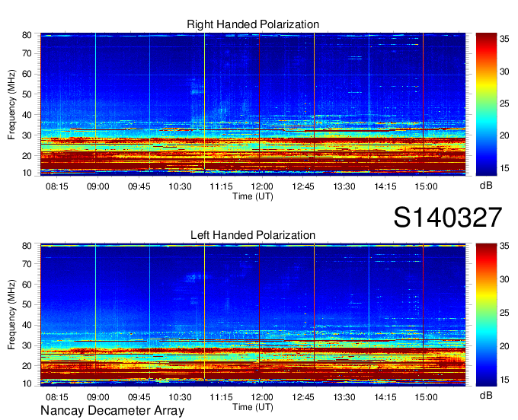Click '12:45' tick on the upper time axis
This screenshot has height=420, width=518.
point(303,186)
